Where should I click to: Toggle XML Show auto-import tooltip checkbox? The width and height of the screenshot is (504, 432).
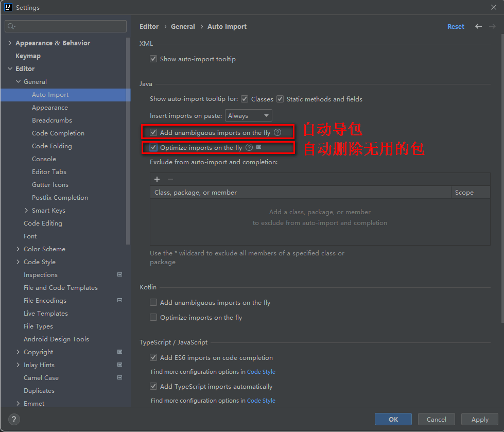coord(153,59)
